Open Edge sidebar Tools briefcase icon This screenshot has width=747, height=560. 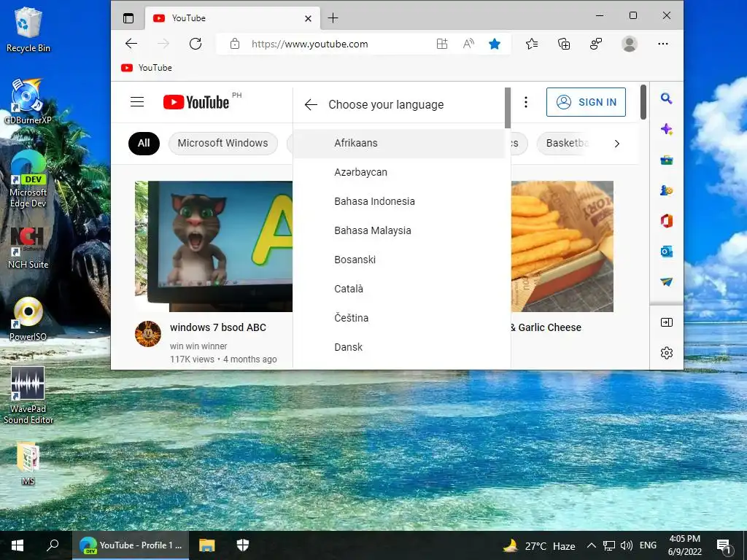667,160
